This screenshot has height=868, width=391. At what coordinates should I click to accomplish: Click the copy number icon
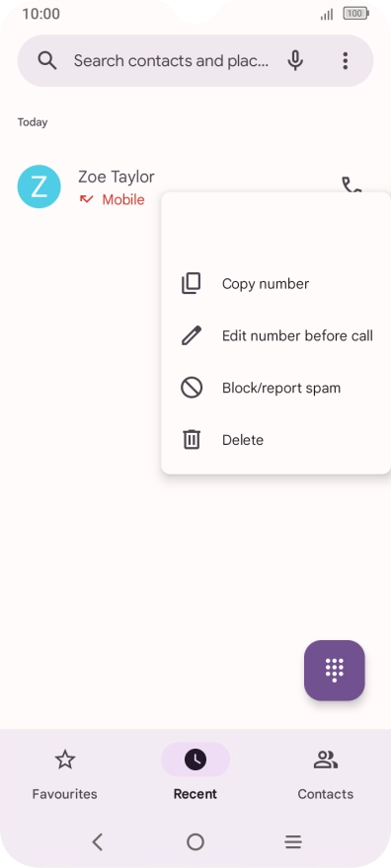tap(192, 284)
